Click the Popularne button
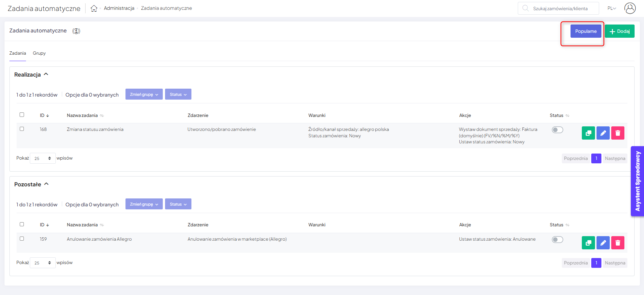This screenshot has width=644, height=295. (586, 31)
